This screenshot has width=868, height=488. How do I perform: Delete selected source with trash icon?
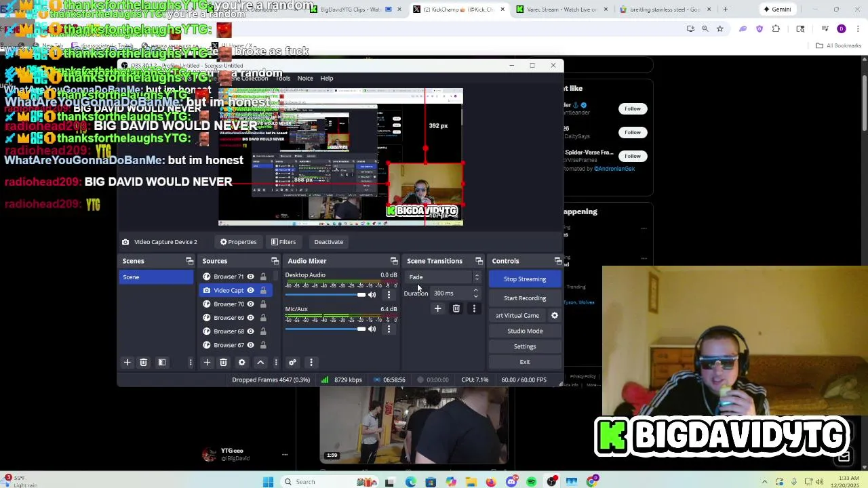[x=223, y=363]
